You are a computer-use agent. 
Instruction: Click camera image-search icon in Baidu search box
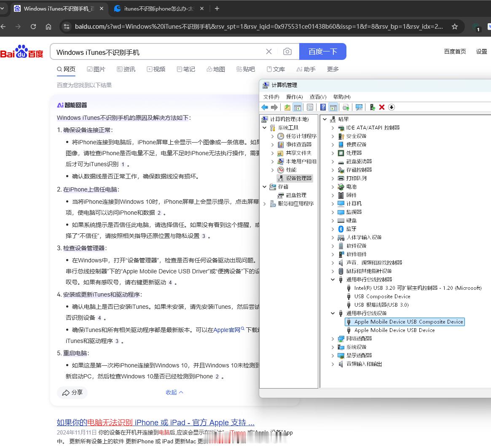[x=287, y=51]
